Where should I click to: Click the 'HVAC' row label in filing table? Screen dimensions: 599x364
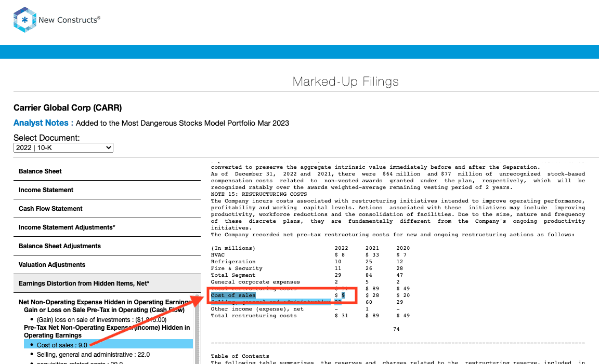[x=218, y=255]
